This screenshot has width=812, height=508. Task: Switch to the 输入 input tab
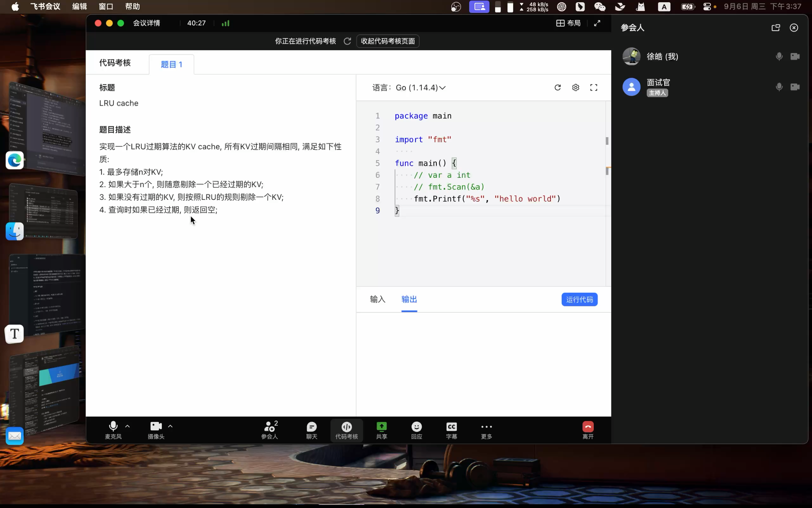pyautogui.click(x=377, y=299)
